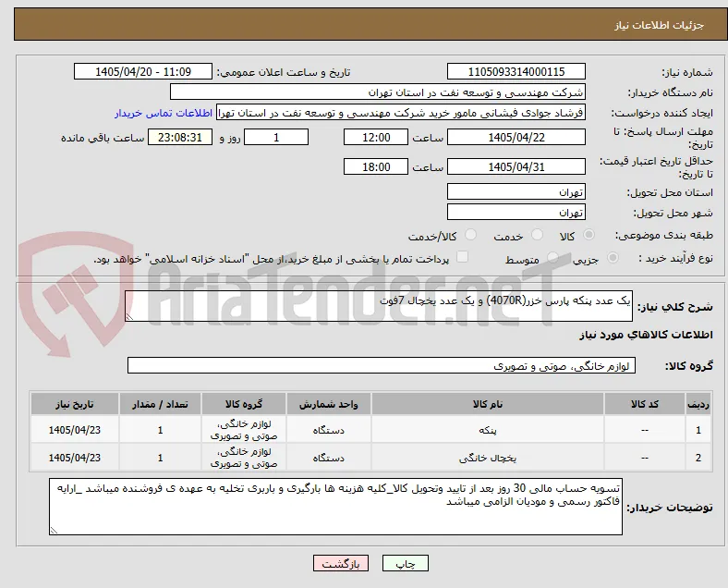Click the استان محل تحویل field
This screenshot has height=588, width=728.
tap(516, 191)
